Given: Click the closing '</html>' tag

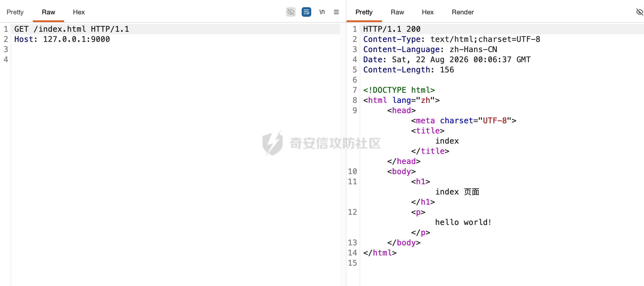Looking at the screenshot, I should pos(380,253).
